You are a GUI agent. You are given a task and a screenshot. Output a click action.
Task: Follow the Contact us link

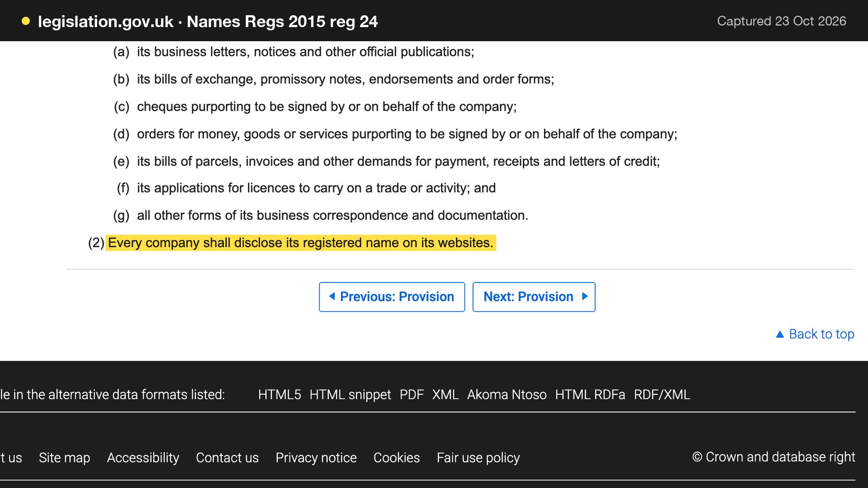[227, 458]
